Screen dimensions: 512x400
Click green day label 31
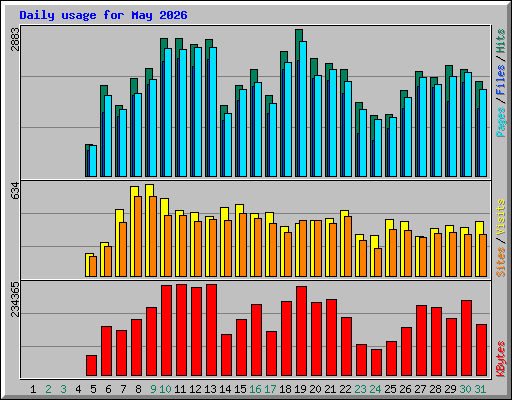[x=480, y=389]
